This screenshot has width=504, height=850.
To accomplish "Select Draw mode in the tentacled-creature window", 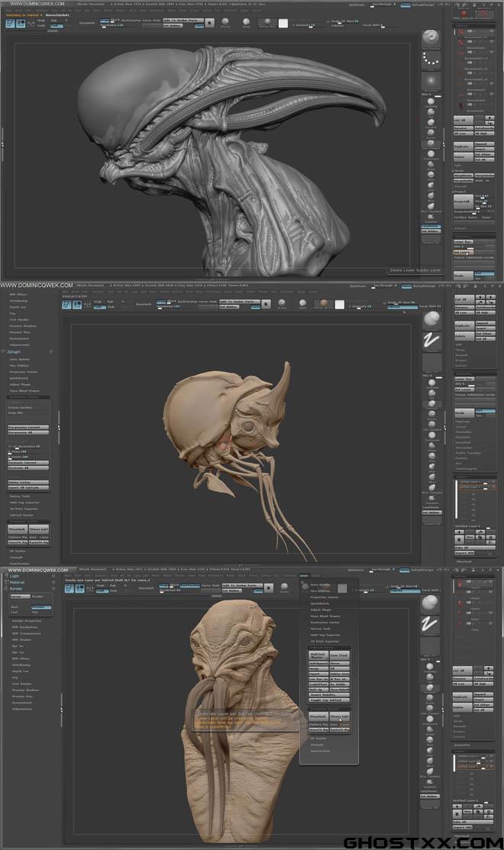I will point(79,588).
